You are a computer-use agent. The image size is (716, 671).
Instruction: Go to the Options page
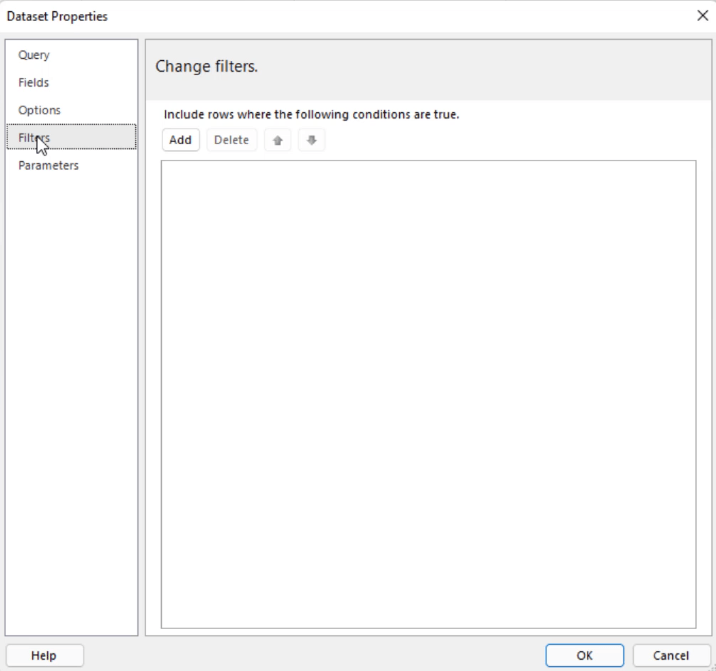pos(71,110)
